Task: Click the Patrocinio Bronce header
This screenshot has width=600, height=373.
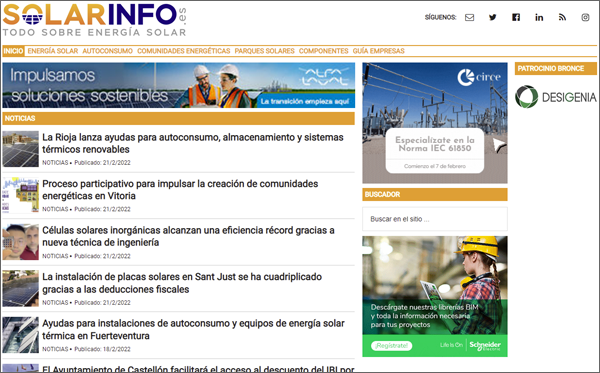Action: tap(556, 68)
